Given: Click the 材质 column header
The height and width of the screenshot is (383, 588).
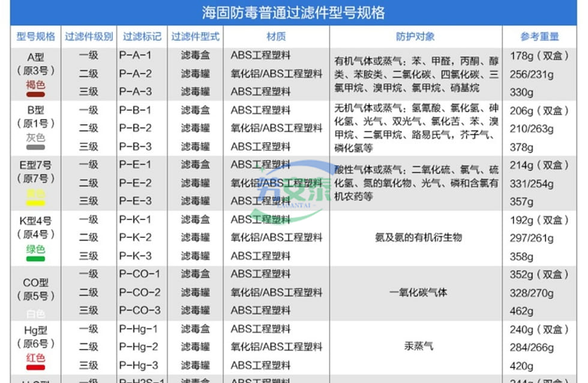Looking at the screenshot, I should [x=276, y=37].
